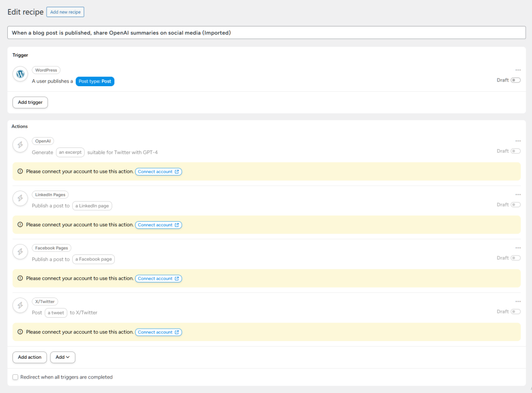Click the info icon beside the OpenAI connect notice
The width and height of the screenshot is (532, 393).
(20, 171)
